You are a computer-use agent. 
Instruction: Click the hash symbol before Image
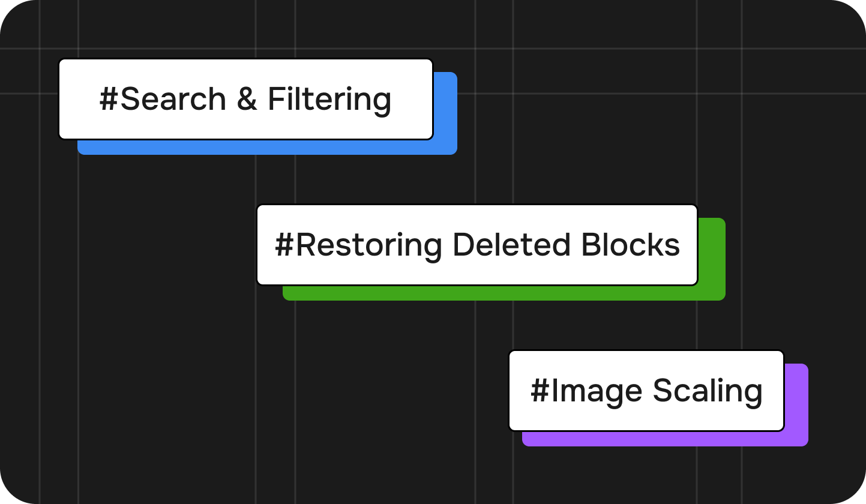(541, 391)
